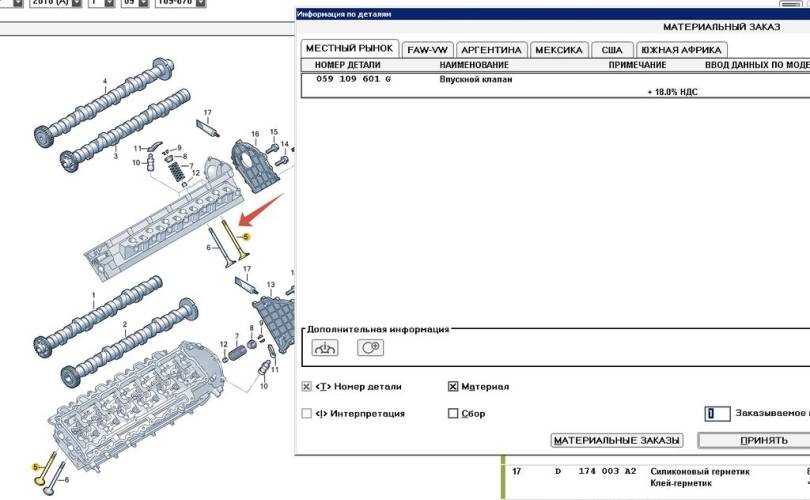The width and height of the screenshot is (810, 500).
Task: Open the 09 dropdown arrow
Action: click(x=143, y=4)
